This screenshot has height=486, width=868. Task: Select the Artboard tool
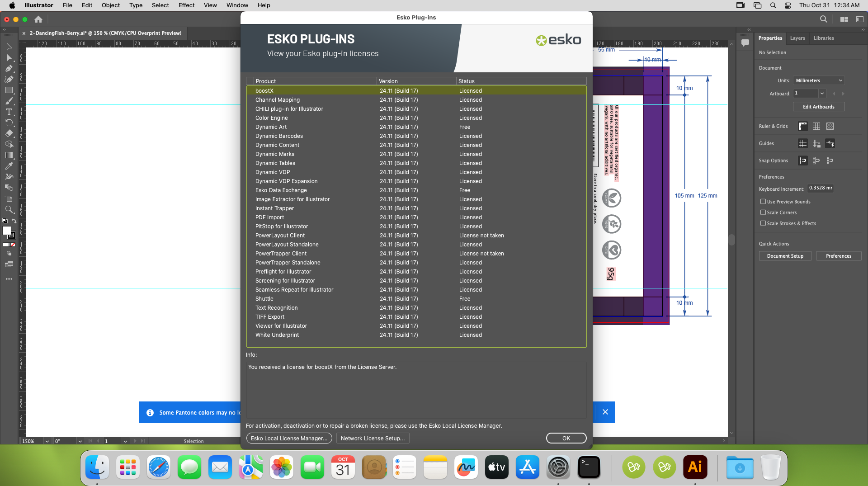click(x=9, y=198)
